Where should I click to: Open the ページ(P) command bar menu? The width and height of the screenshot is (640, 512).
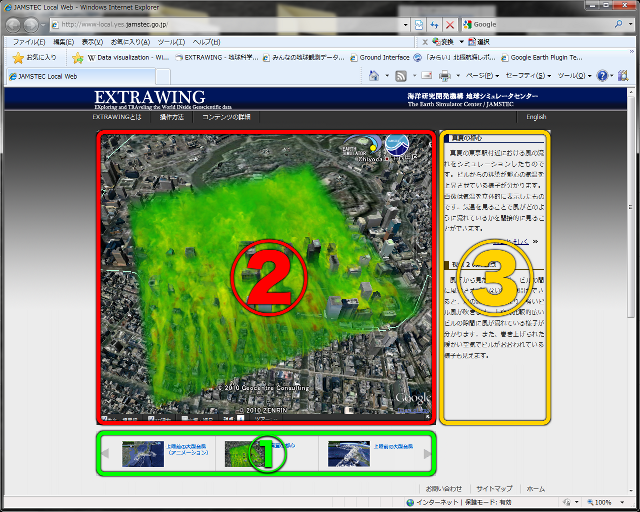coord(482,76)
